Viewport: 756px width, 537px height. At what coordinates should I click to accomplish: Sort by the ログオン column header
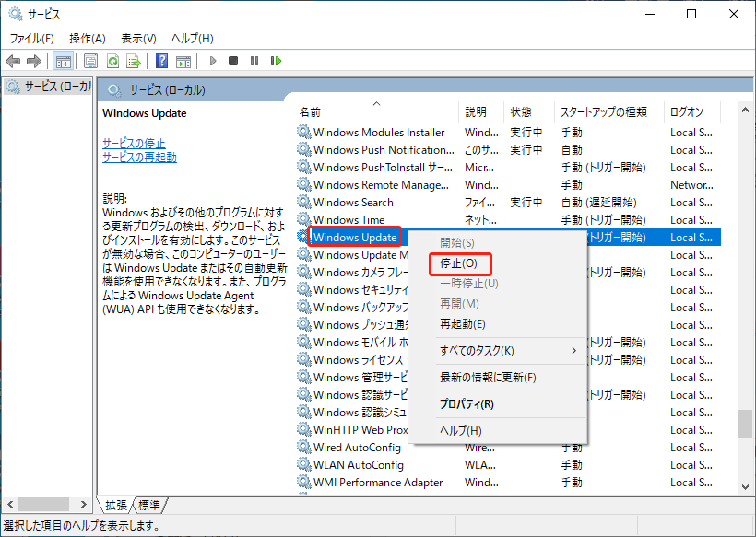click(x=691, y=111)
